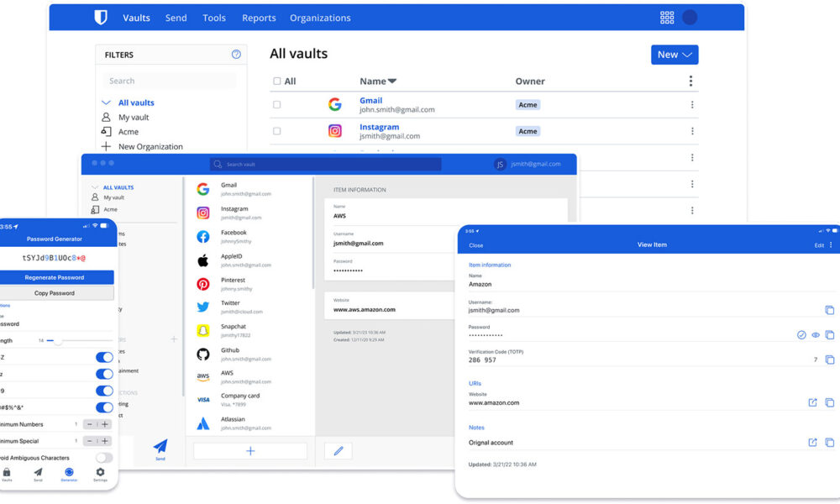840x504 pixels.
Task: Open Tools in web navigation
Action: [213, 18]
